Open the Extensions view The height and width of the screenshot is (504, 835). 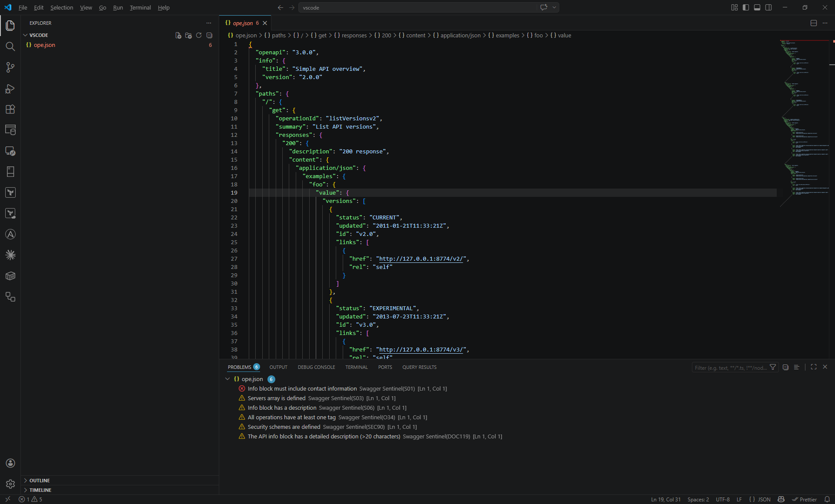point(10,109)
